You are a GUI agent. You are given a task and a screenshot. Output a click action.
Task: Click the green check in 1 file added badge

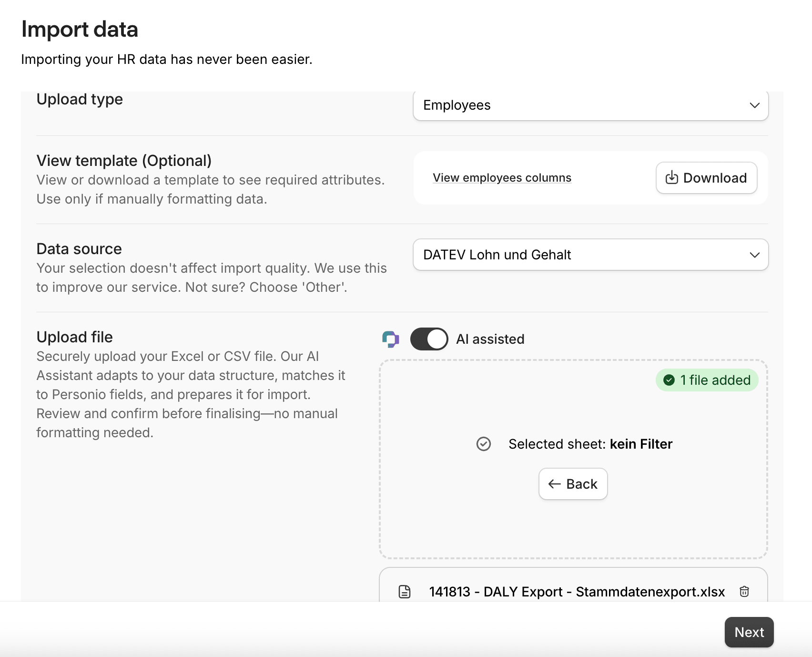click(x=669, y=380)
